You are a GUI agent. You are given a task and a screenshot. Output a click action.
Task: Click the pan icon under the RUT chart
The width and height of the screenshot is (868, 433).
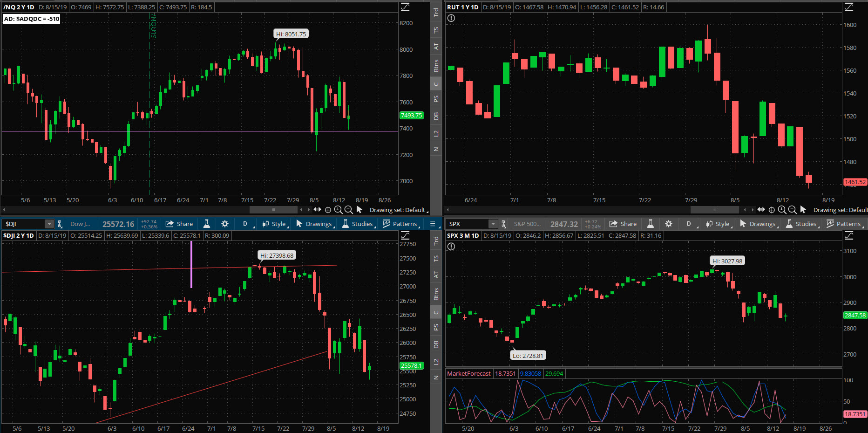tap(761, 210)
